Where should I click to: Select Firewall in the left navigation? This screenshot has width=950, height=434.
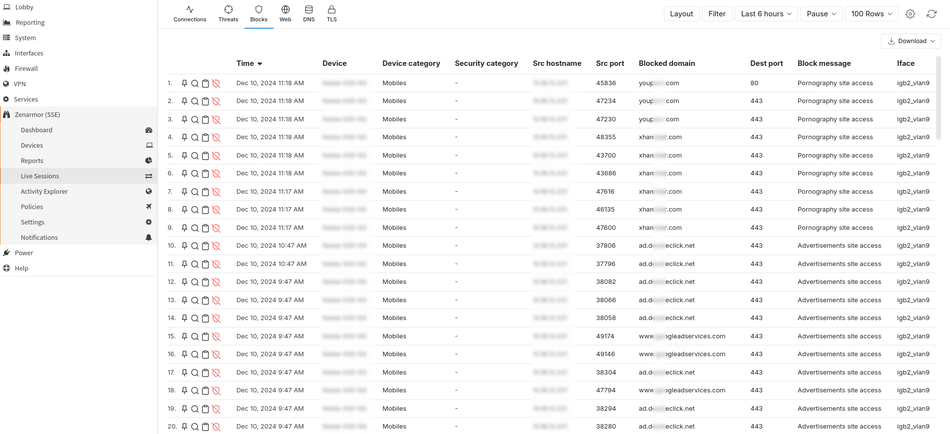point(26,69)
